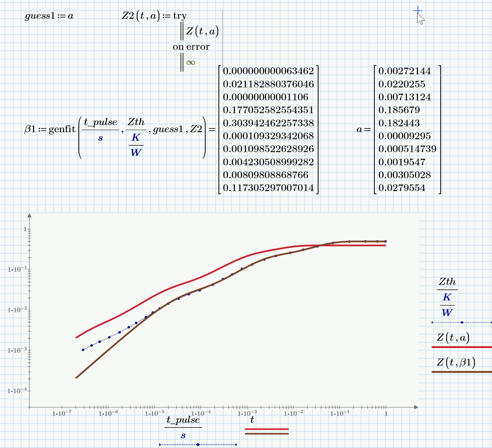Click the t axis label below the plot
492x448 pixels.
[252, 420]
